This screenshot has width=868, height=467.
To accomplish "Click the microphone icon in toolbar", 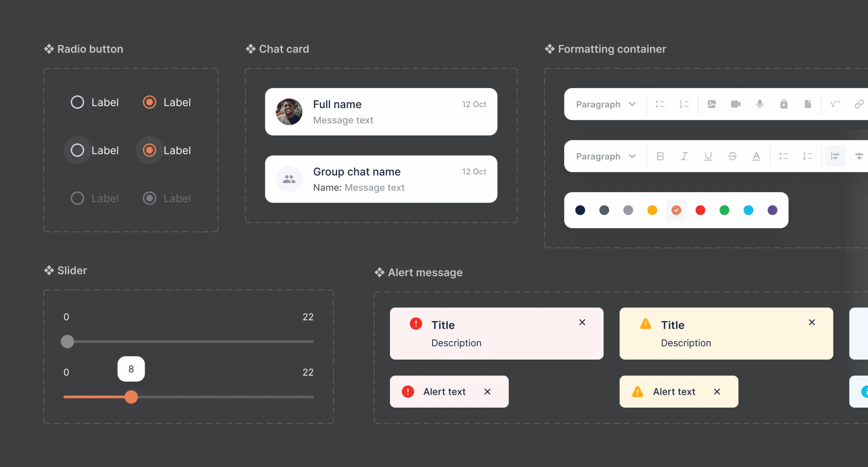I will [759, 104].
